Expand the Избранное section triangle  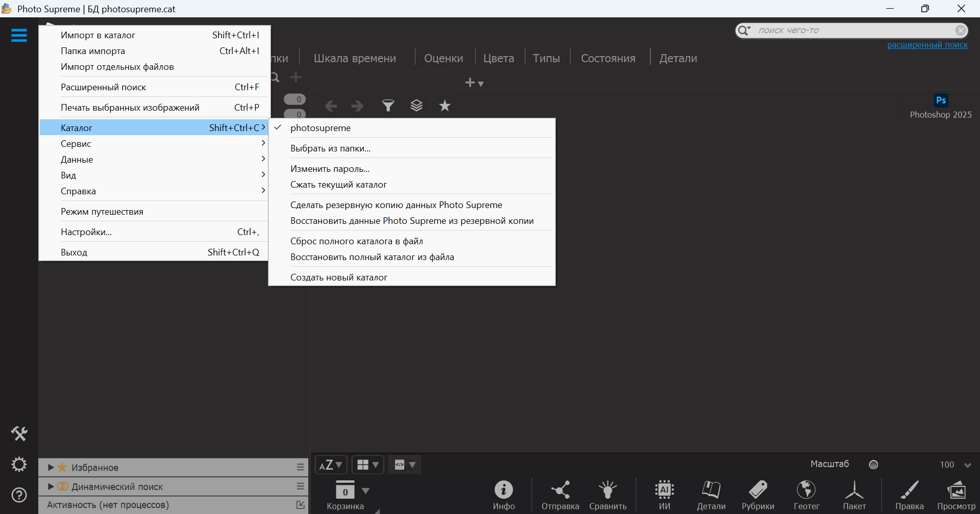click(51, 467)
